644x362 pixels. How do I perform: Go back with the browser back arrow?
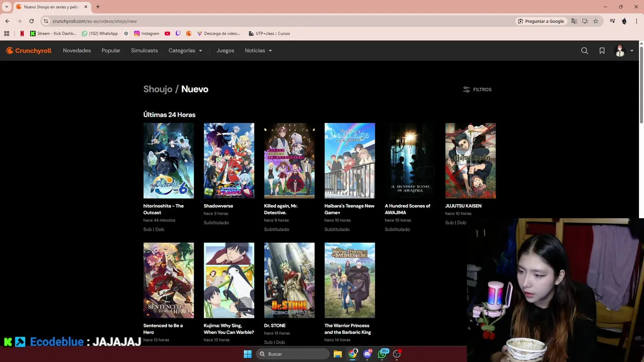click(7, 21)
